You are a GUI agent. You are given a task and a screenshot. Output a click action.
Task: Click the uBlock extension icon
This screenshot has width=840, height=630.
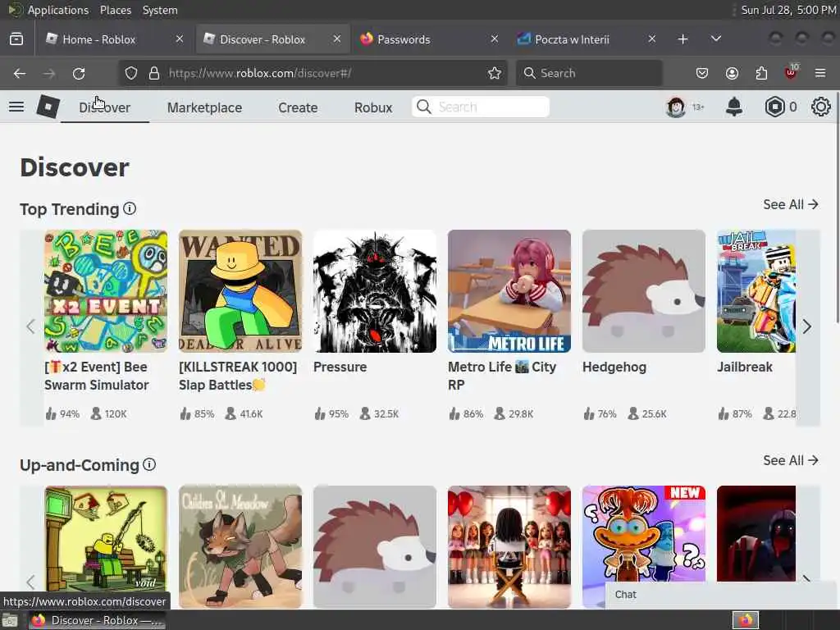(792, 72)
